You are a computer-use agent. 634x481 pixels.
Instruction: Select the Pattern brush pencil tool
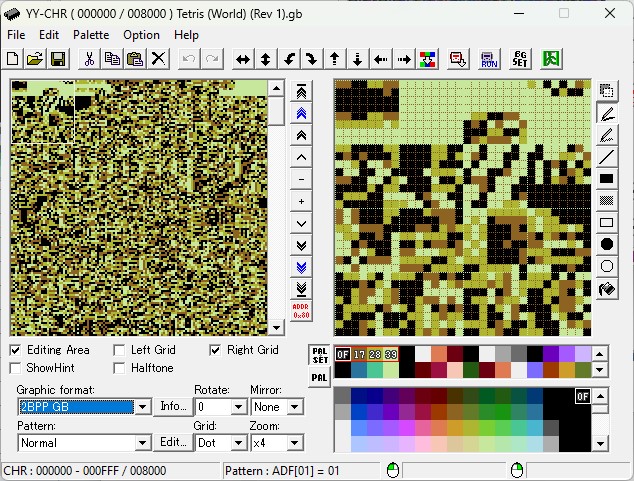pyautogui.click(x=607, y=135)
